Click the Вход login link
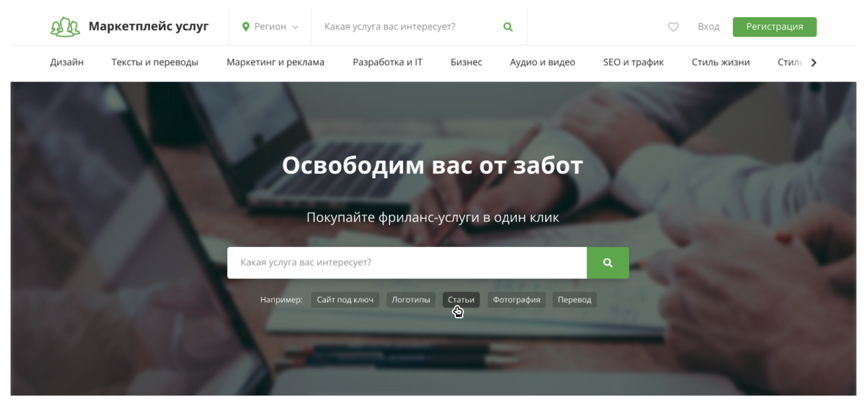This screenshot has height=406, width=868. click(708, 27)
